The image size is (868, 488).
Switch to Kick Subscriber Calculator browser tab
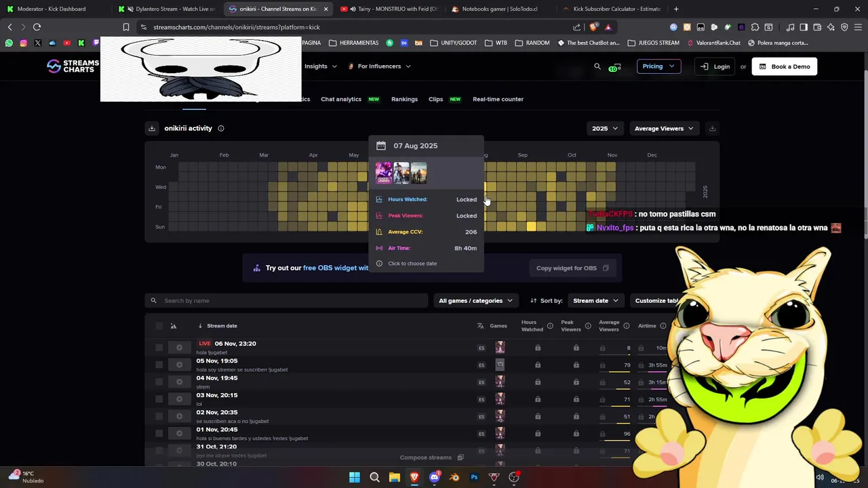612,9
